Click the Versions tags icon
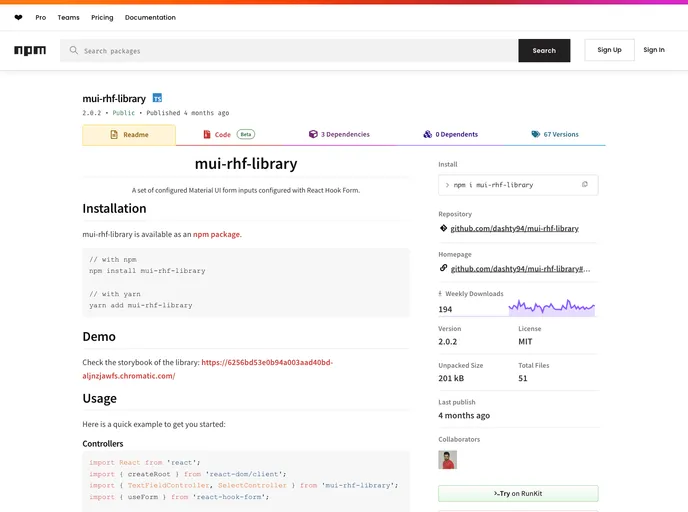The height and width of the screenshot is (512, 688). [x=535, y=134]
